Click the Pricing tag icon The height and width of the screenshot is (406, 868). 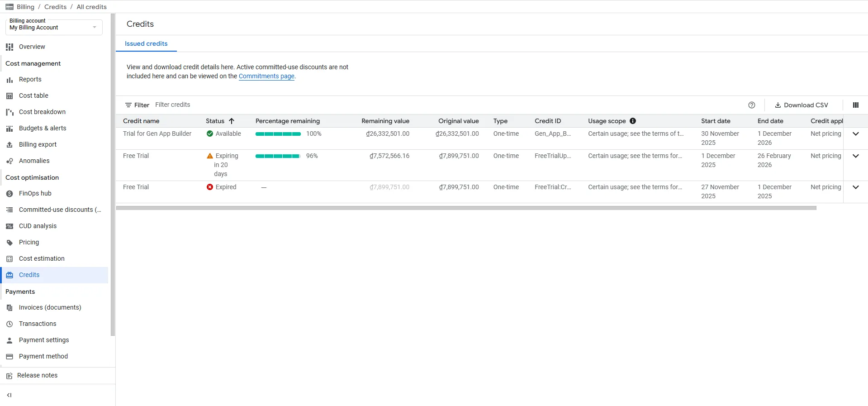(x=9, y=243)
